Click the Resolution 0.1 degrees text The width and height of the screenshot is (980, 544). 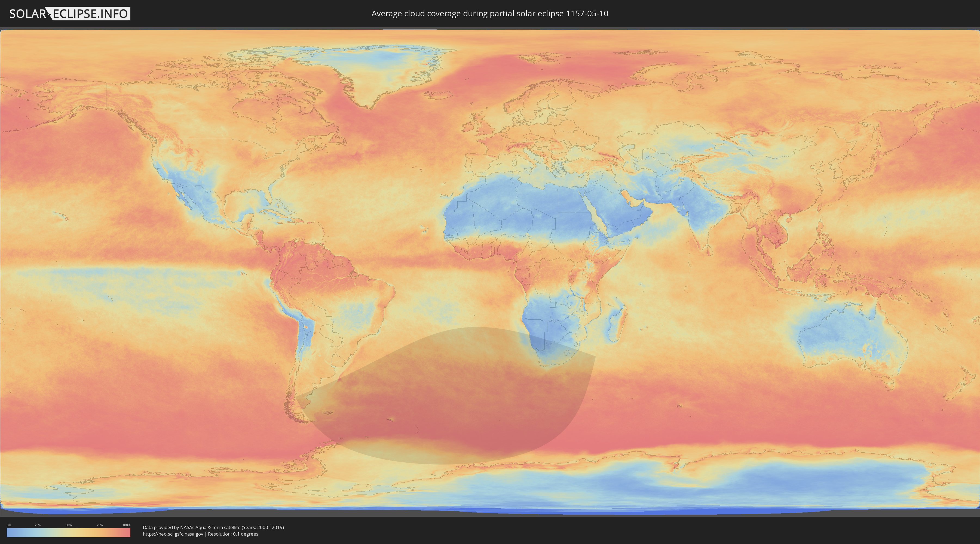(233, 534)
